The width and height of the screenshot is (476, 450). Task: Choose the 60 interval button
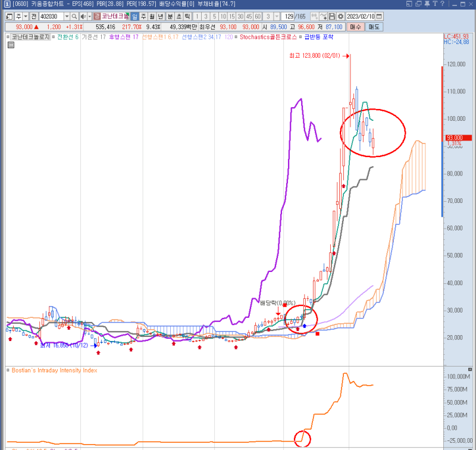pos(258,17)
